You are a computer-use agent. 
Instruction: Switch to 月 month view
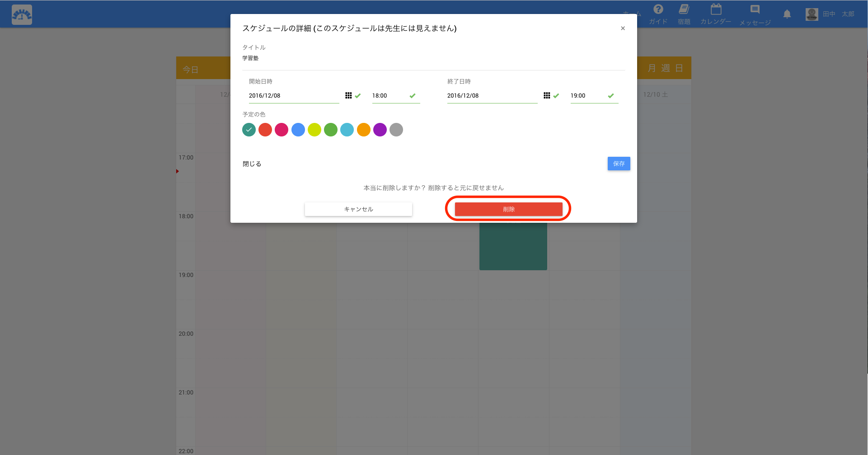pyautogui.click(x=652, y=68)
